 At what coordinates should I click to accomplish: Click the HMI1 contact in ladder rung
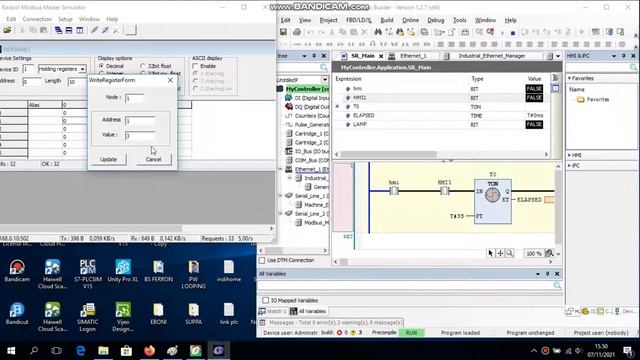pos(444,191)
